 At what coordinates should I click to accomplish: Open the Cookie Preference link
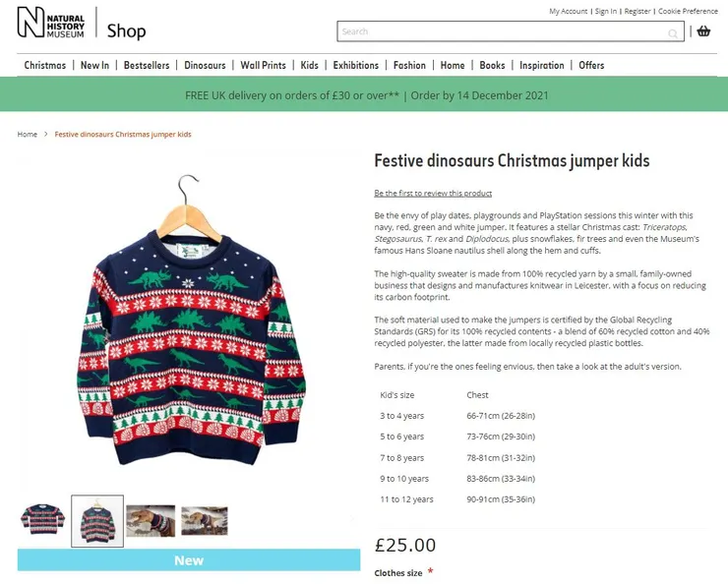pos(688,11)
